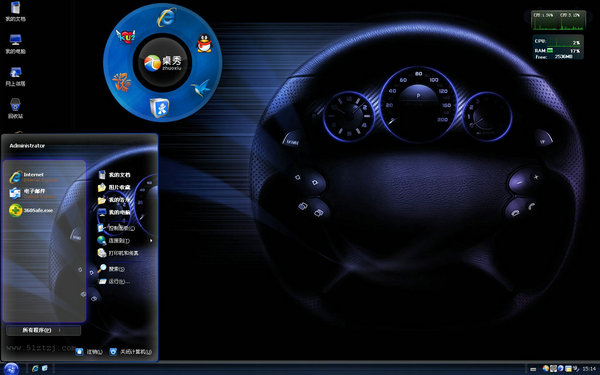Click the Start orb on the taskbar
The width and height of the screenshot is (600, 375).
[x=11, y=369]
